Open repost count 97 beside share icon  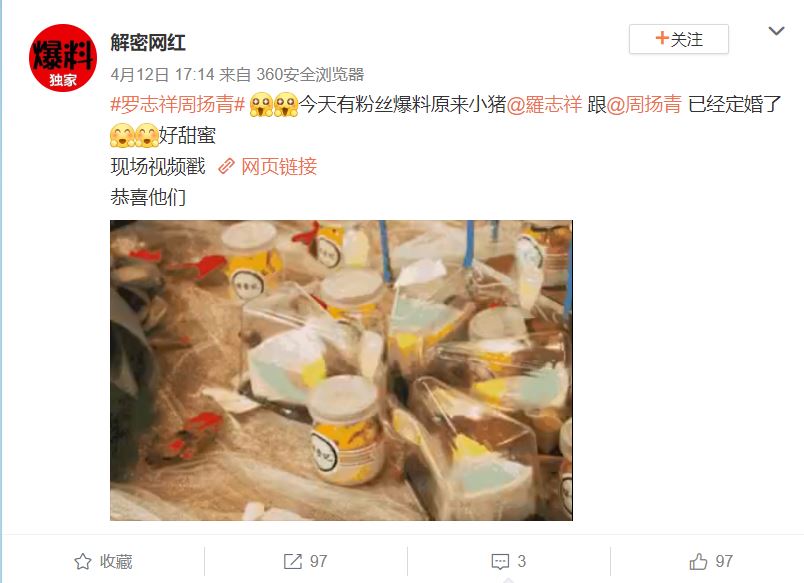tap(318, 561)
